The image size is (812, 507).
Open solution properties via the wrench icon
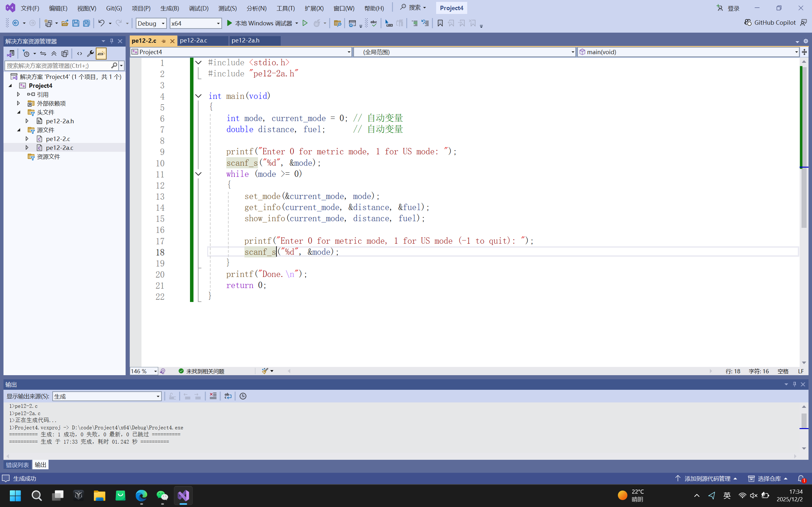click(90, 54)
